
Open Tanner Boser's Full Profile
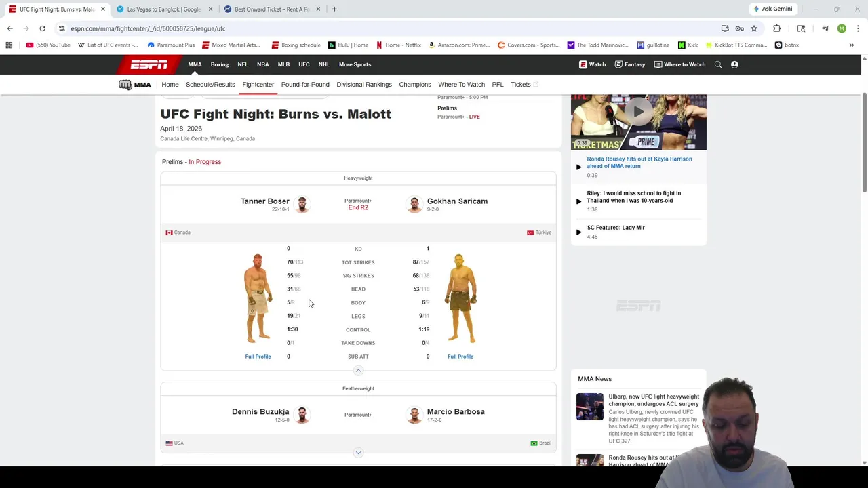click(258, 357)
